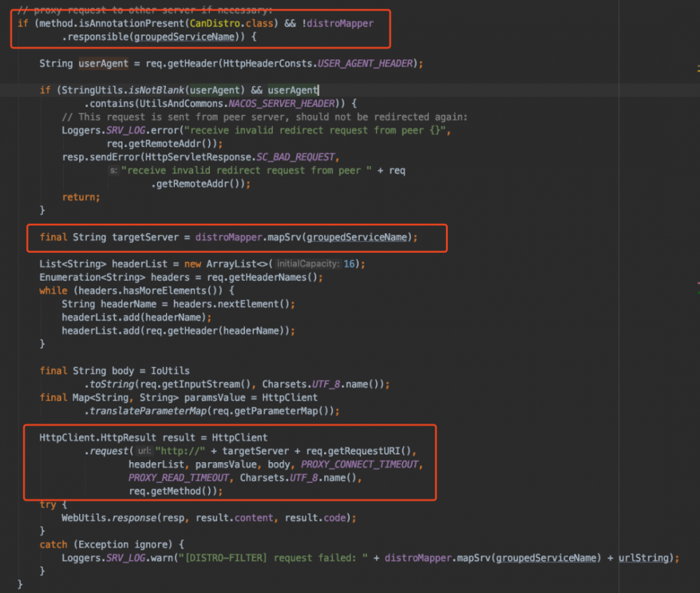Click the Enumeration<String> type
The width and height of the screenshot is (700, 593).
(92, 277)
